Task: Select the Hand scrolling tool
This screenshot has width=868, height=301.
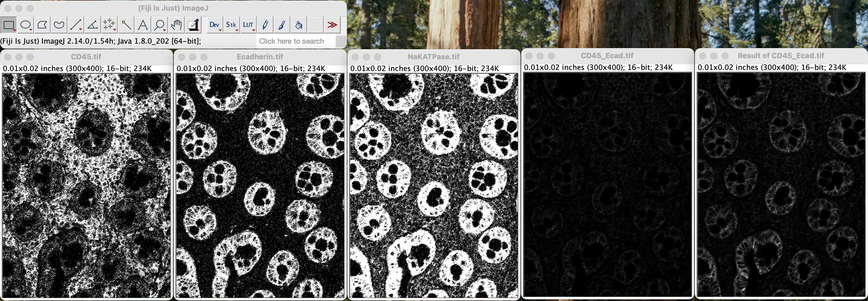Action: tap(176, 25)
